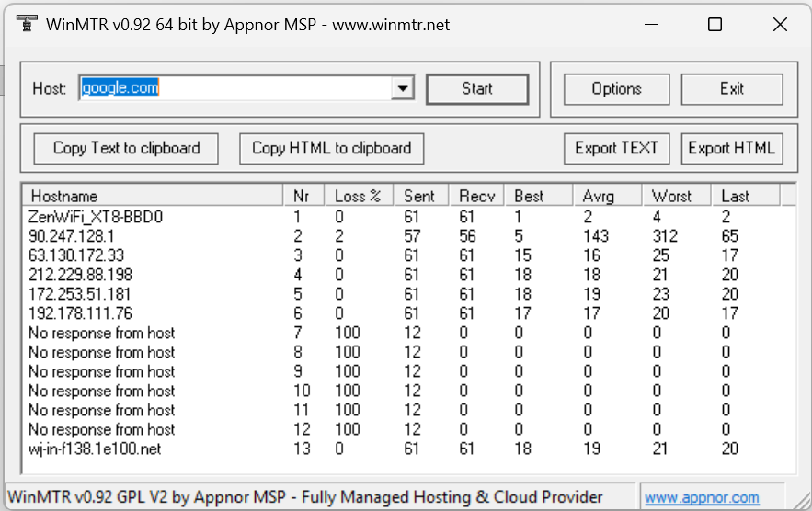812x511 pixels.
Task: Maximize the WinMTR window
Action: click(x=715, y=24)
